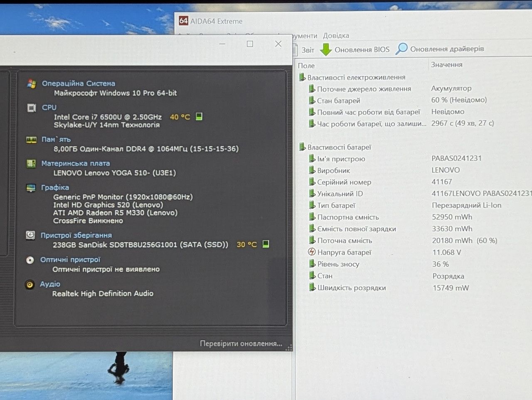The width and height of the screenshot is (532, 400).
Task: Click the Виробник row icon
Action: pos(312,170)
